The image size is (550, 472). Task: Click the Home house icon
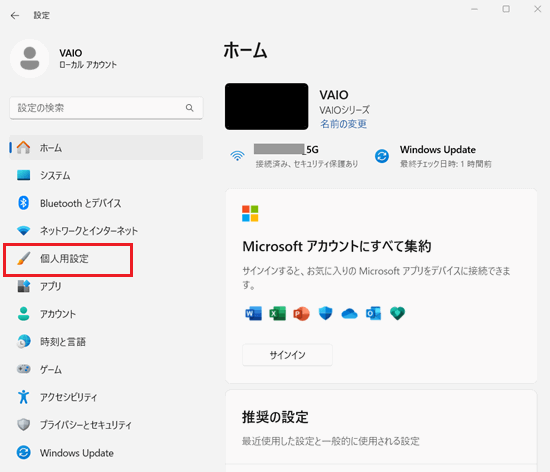pos(24,148)
